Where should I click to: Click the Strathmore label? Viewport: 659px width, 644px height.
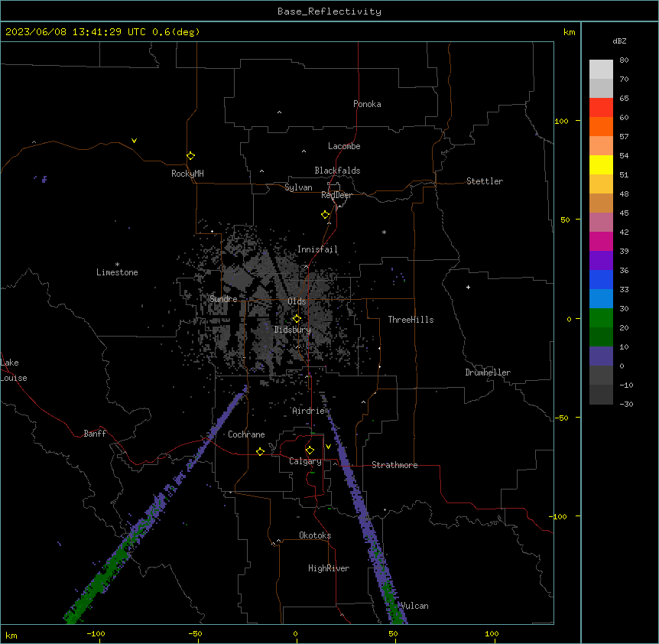394,465
